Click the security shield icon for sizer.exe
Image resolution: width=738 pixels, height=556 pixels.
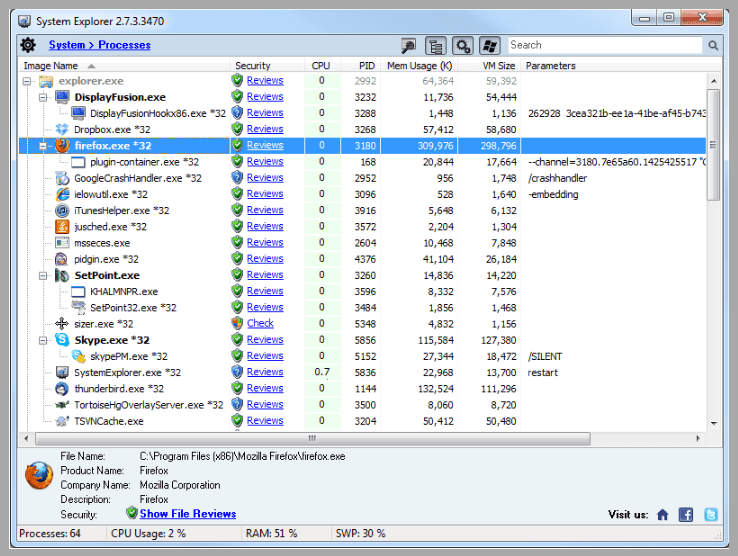[x=237, y=323]
